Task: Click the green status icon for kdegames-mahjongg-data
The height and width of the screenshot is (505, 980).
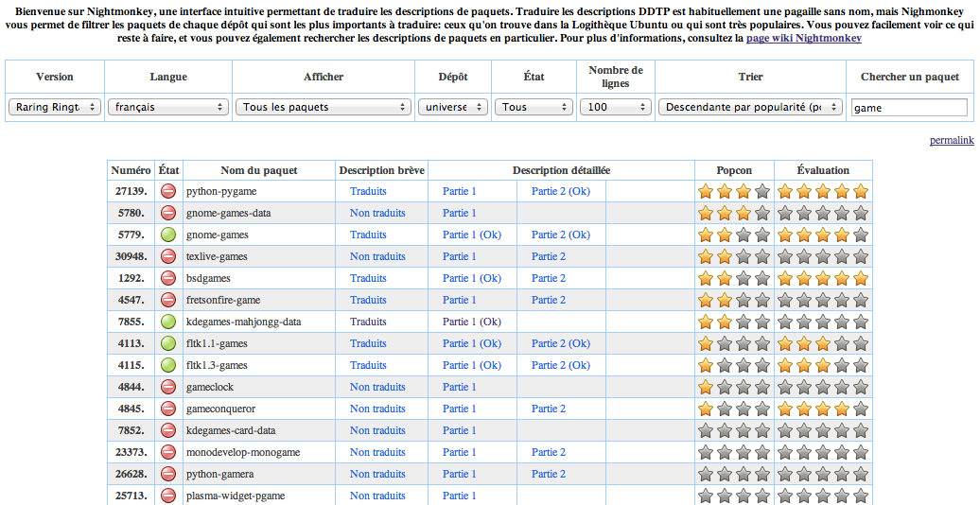Action: pyautogui.click(x=168, y=322)
